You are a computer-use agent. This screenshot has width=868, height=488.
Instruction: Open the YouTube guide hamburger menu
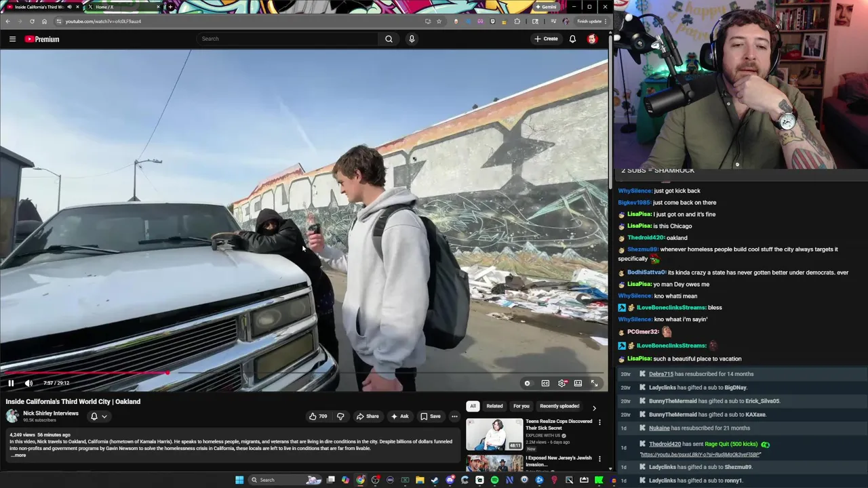tap(12, 39)
